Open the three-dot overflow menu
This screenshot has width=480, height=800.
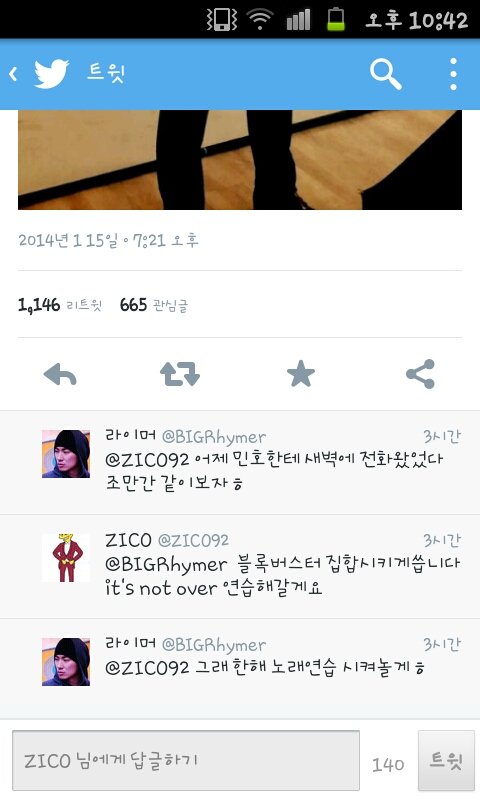point(453,74)
